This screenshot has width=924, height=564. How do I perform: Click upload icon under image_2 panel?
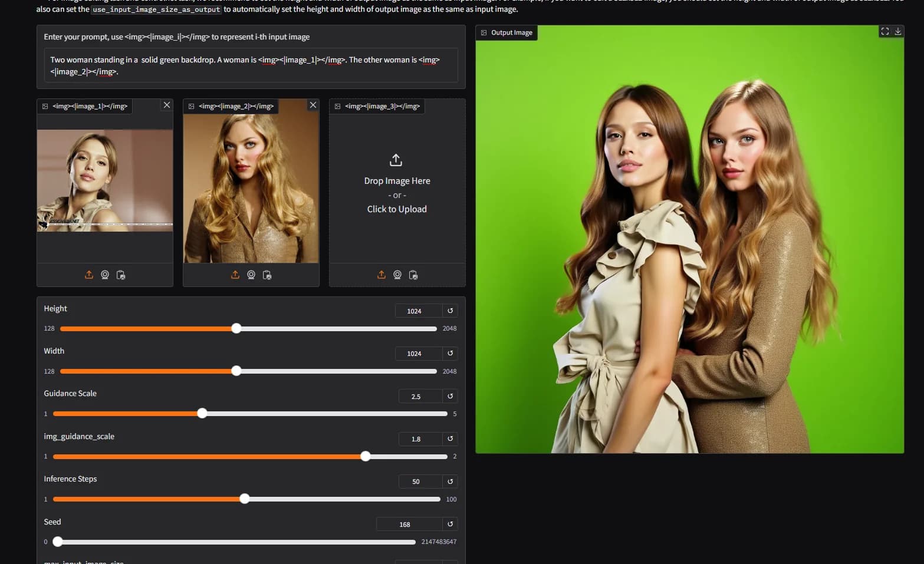point(235,275)
